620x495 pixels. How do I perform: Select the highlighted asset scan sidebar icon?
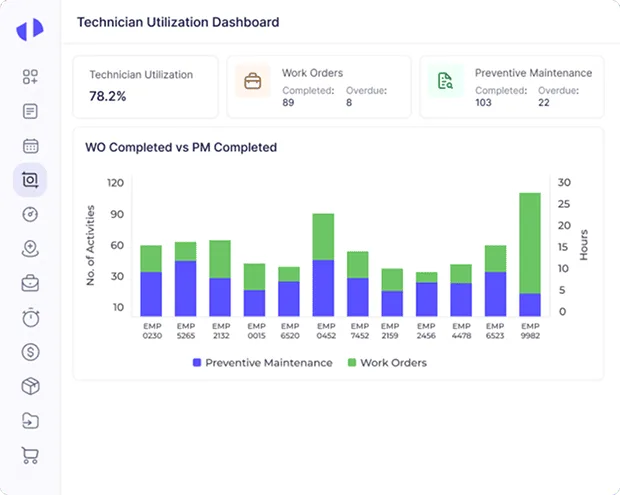(30, 180)
